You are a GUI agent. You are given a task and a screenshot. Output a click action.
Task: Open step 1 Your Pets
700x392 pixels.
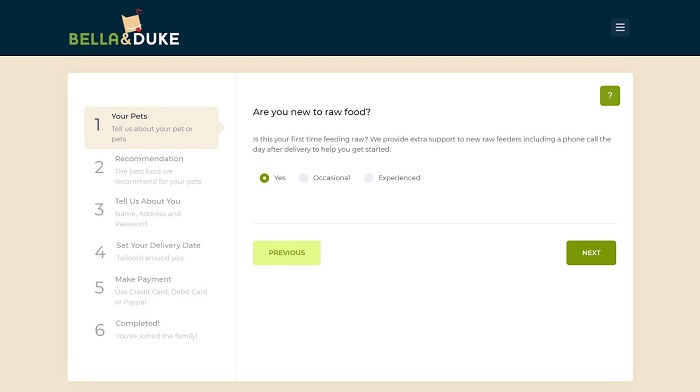[151, 127]
